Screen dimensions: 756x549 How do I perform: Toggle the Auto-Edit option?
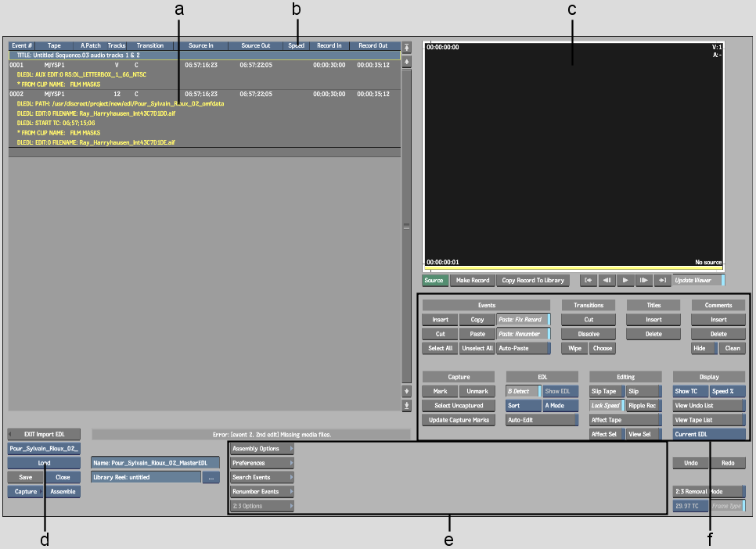tap(542, 420)
